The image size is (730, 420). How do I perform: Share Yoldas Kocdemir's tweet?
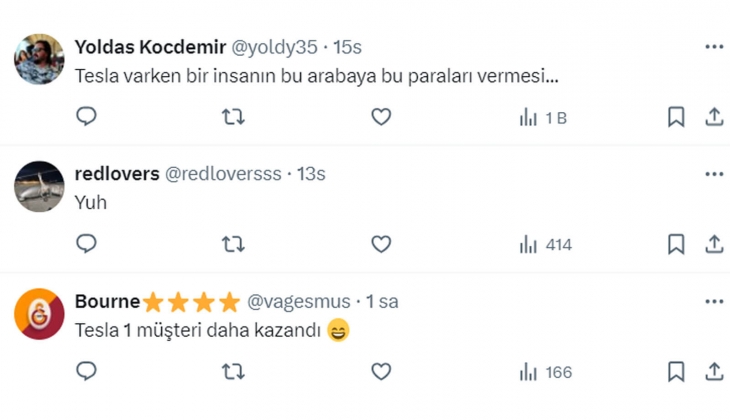pos(714,117)
